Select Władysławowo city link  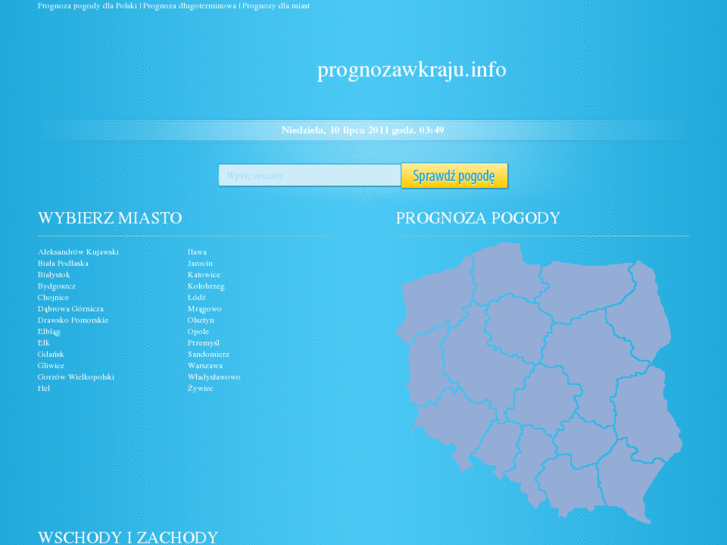click(x=214, y=377)
